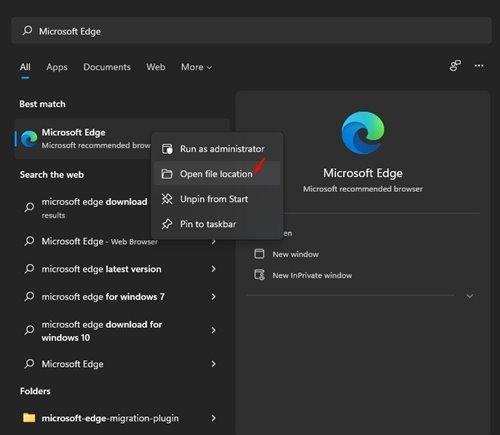Switch to the Apps tab

tap(57, 67)
